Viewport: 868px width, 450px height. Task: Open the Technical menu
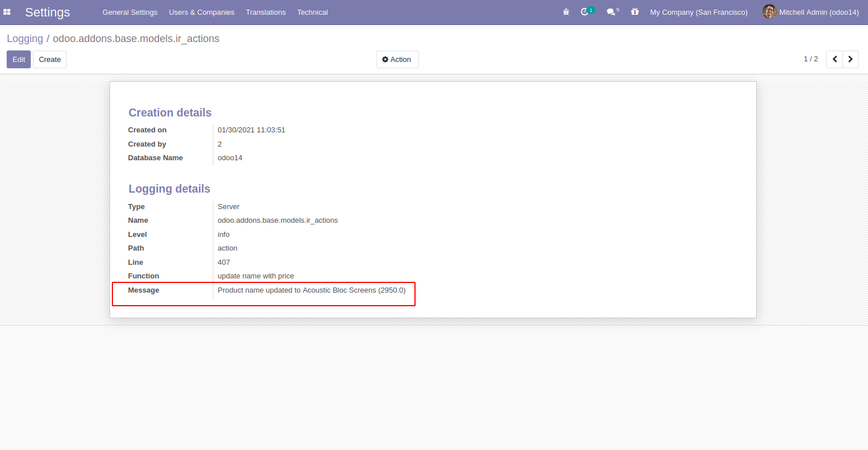click(313, 12)
